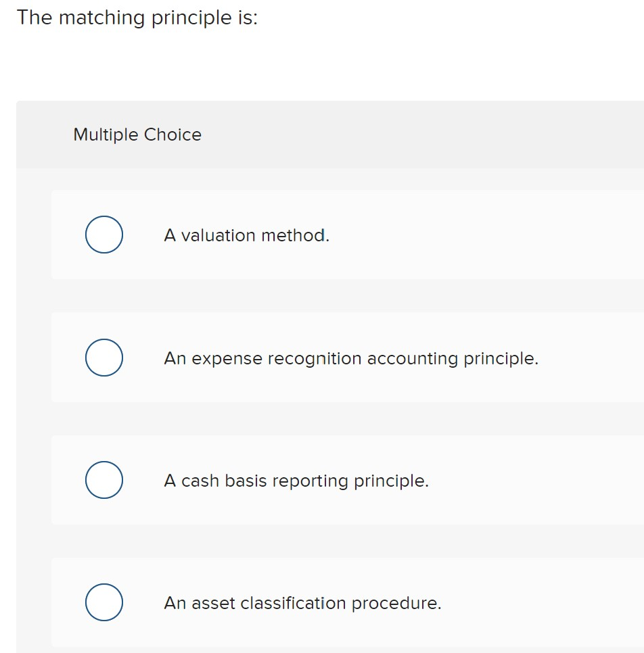Click the answer text 'A valuation method.'
Image resolution: width=644 pixels, height=653 pixels.
coord(246,235)
